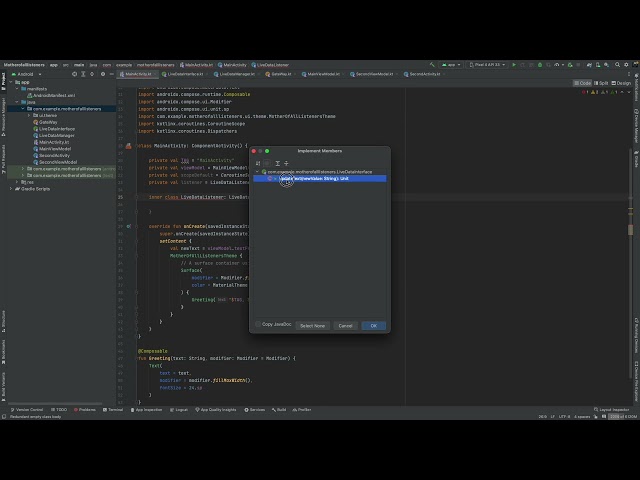Click the Build hammer icon
Viewport: 640px width, 480px height.
pos(432,65)
